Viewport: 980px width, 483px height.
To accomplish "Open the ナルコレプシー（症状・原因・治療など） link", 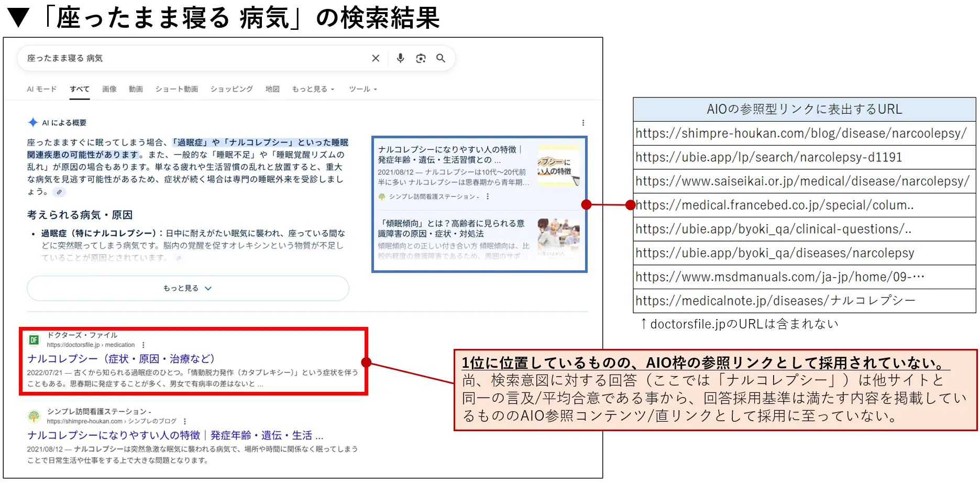I will [x=121, y=359].
